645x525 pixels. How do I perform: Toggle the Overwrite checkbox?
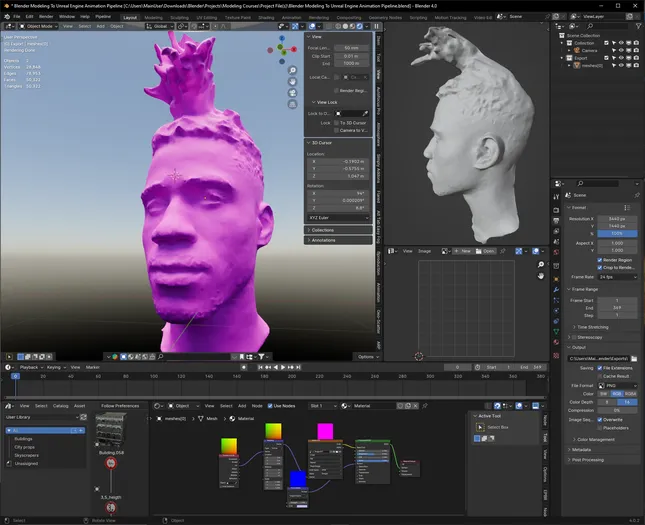pos(599,420)
